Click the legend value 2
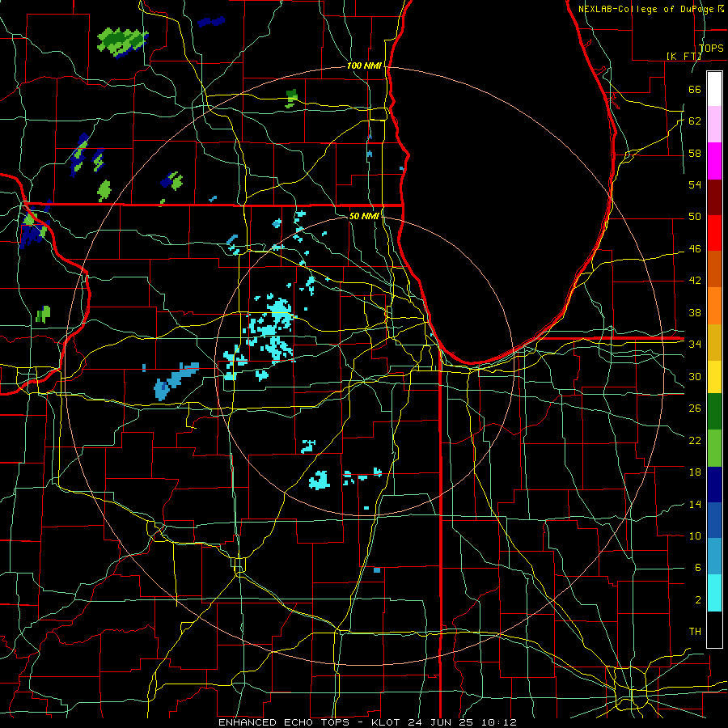The height and width of the screenshot is (728, 728). [698, 600]
